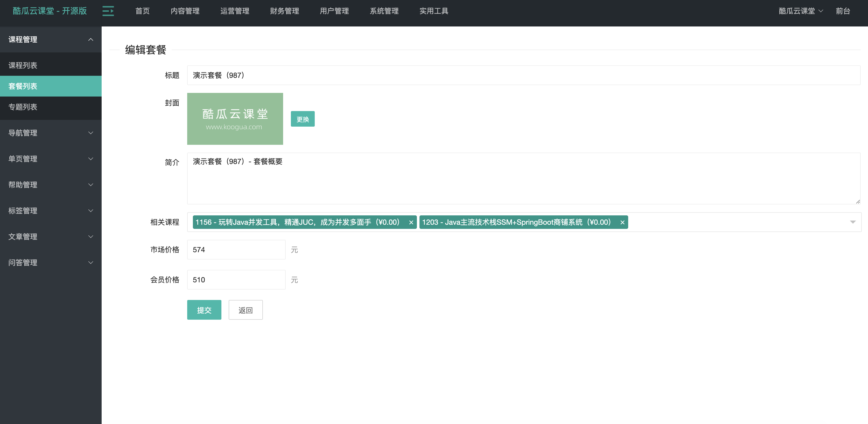The image size is (868, 424).
Task: Expand the 文章管理 sidebar section
Action: point(51,237)
